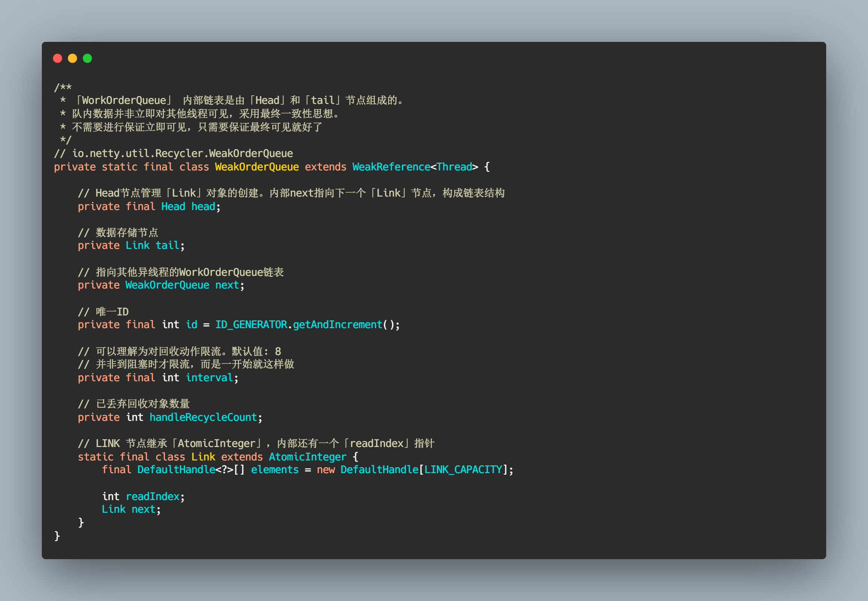Click the 'private WeakOrderQueue next;' line
The height and width of the screenshot is (601, 868).
[x=161, y=285]
